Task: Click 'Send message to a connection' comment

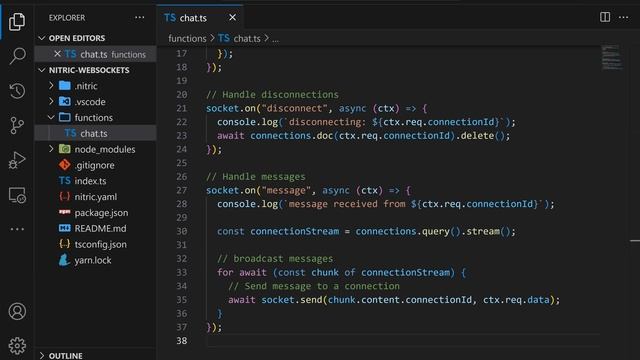Action: pyautogui.click(x=314, y=286)
